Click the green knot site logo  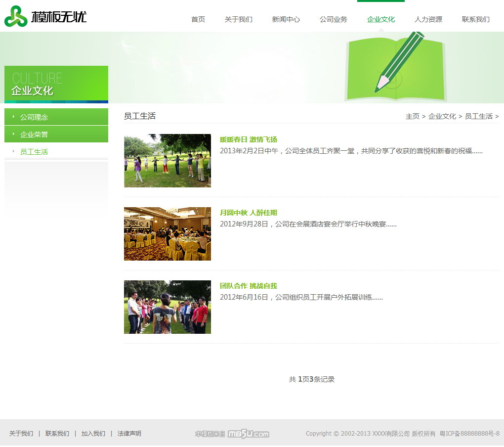tap(16, 16)
